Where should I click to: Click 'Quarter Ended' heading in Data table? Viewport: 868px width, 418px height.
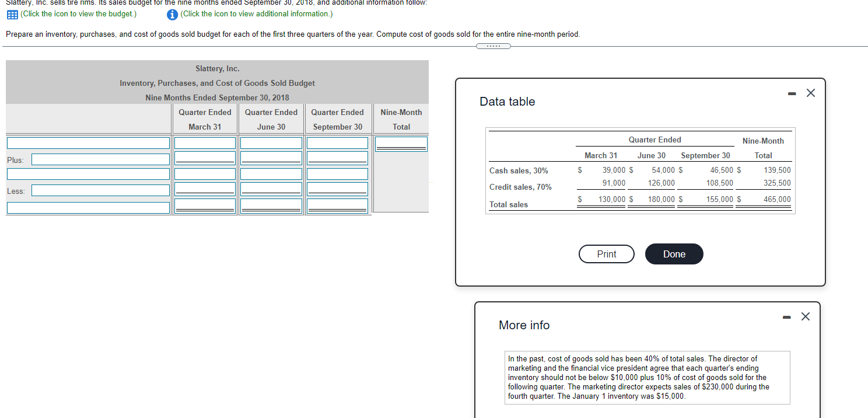click(x=654, y=140)
